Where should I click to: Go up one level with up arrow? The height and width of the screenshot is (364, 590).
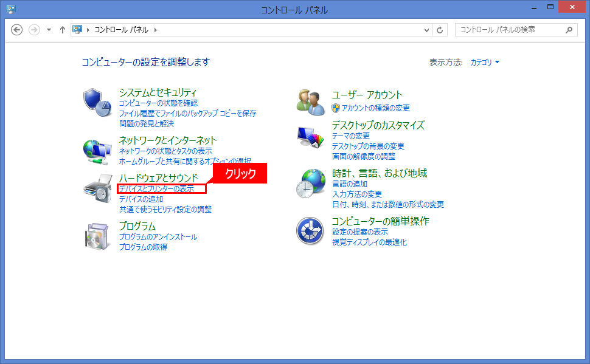click(x=62, y=30)
